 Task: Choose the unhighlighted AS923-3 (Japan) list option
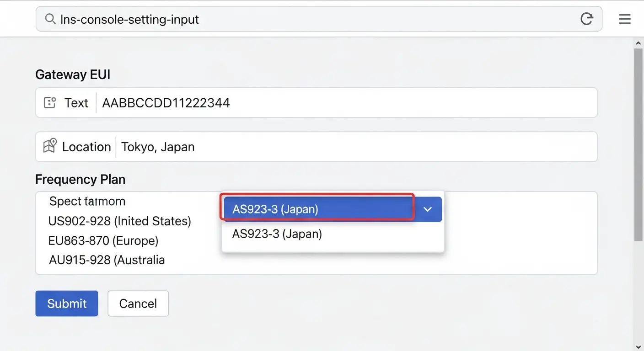(x=277, y=234)
